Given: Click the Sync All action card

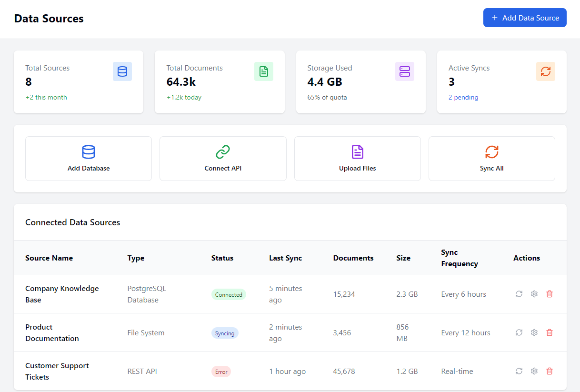Looking at the screenshot, I should [x=491, y=159].
